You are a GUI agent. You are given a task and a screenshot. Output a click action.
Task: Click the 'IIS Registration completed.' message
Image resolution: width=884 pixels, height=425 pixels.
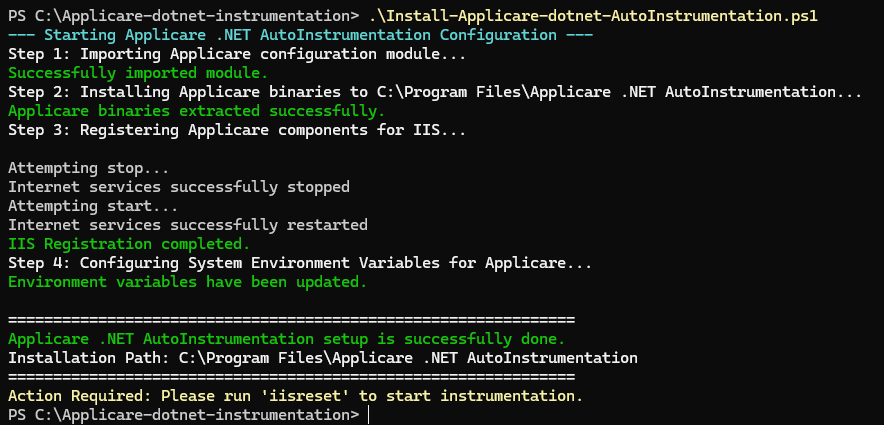(x=129, y=244)
